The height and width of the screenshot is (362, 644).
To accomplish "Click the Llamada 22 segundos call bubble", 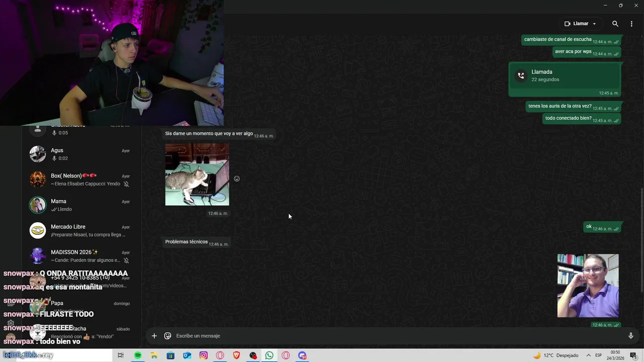I will 565,79.
